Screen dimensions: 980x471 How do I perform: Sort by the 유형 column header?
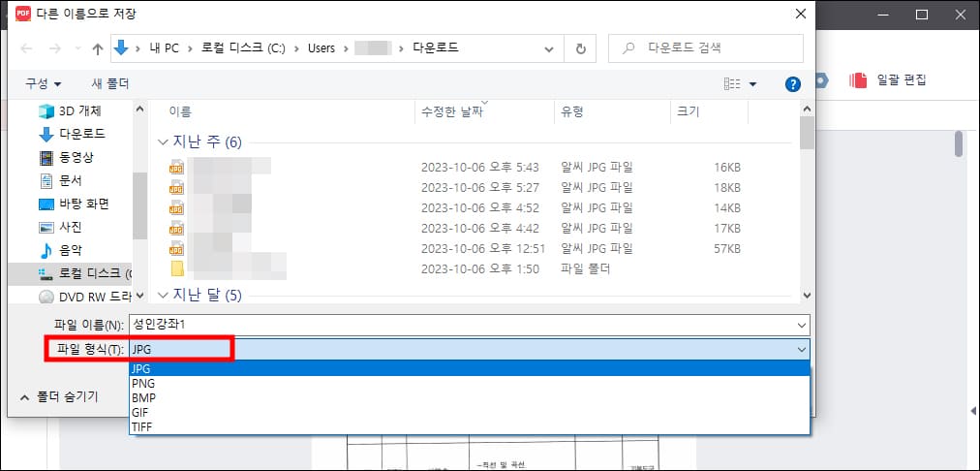coord(572,112)
